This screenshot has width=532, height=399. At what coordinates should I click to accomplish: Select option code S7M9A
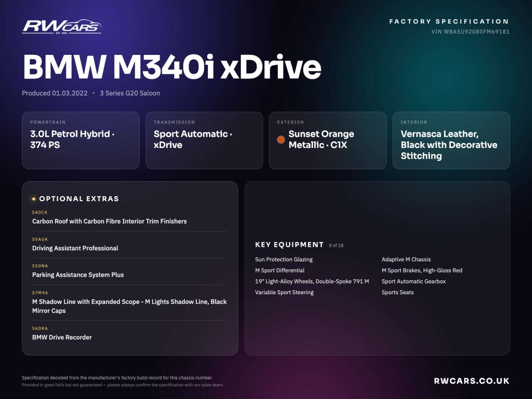[40, 293]
